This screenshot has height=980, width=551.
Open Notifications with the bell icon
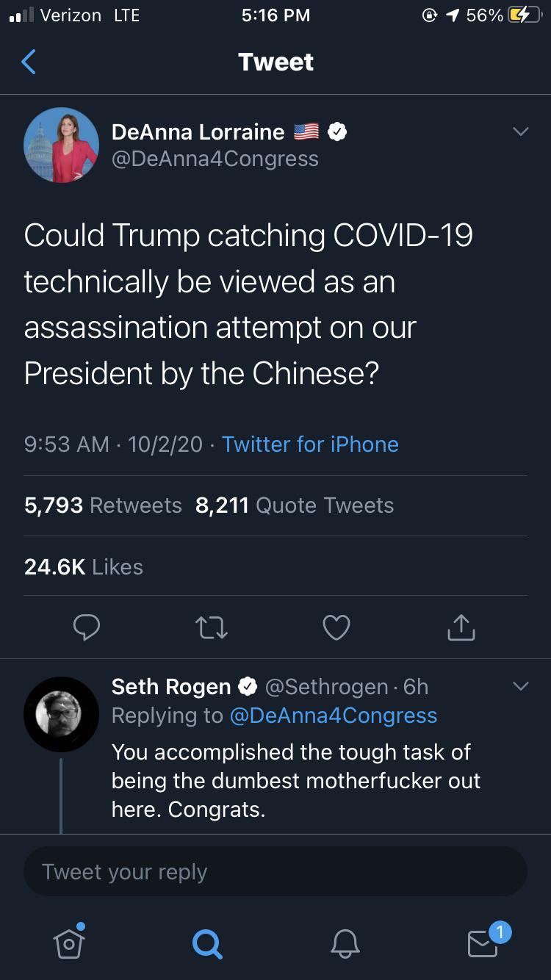pos(345,945)
